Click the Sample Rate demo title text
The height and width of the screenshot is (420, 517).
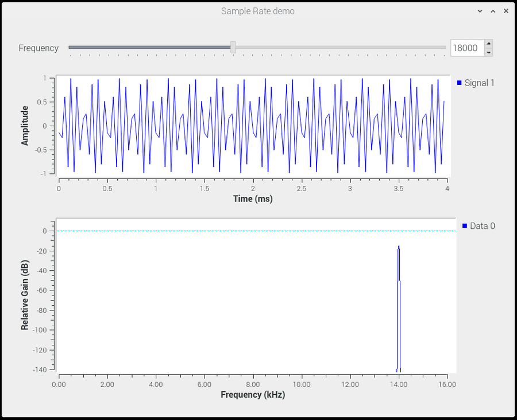257,11
